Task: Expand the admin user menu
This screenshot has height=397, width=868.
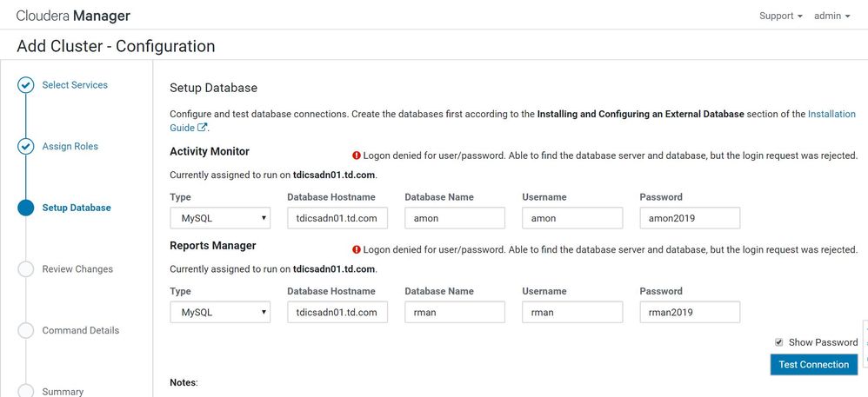Action: 831,16
